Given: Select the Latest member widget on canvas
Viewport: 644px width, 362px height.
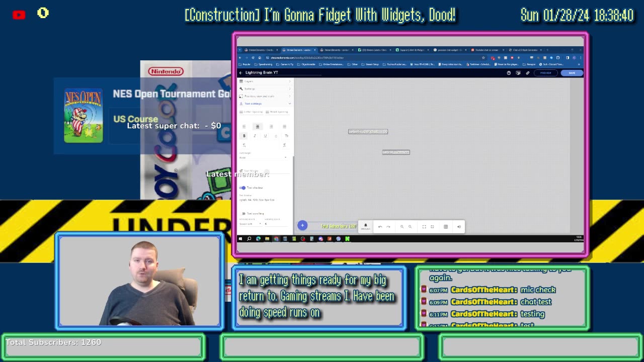Looking at the screenshot, I should click(396, 152).
